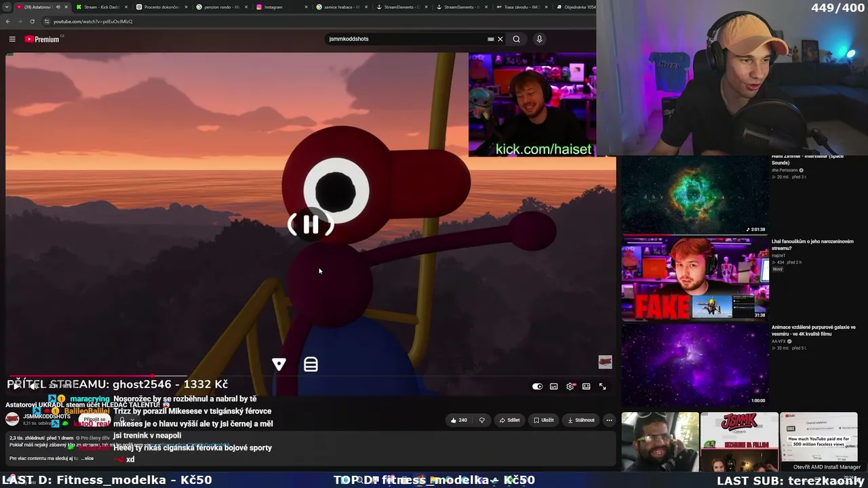Open the JSMMKODDSHOTS channel avatar
Screen dimensions: 868x488
(x=12, y=419)
